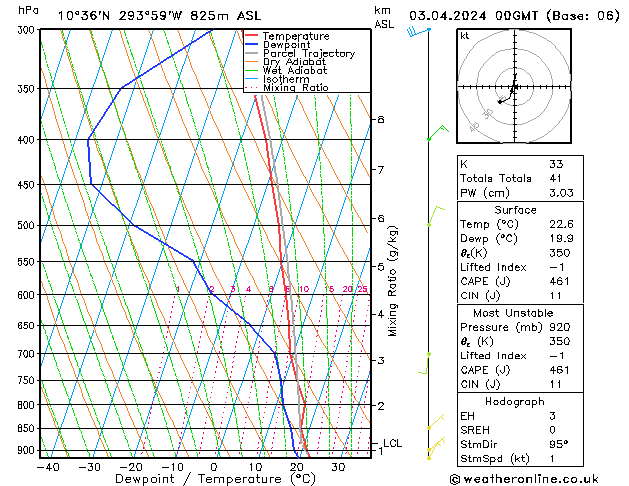Click the mixing ratio label 25
Screen dimensions: 629x486
pos(362,289)
